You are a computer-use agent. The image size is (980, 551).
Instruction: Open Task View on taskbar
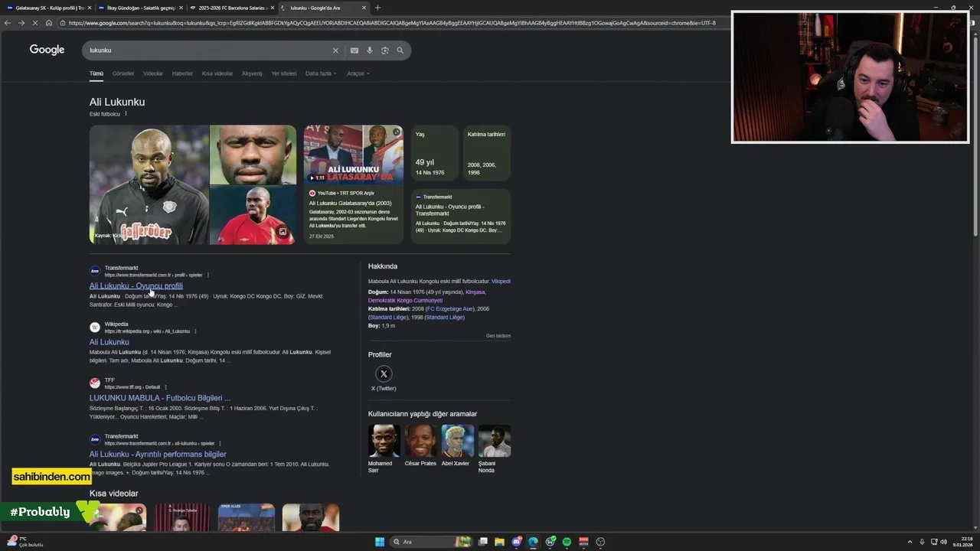[x=483, y=542]
